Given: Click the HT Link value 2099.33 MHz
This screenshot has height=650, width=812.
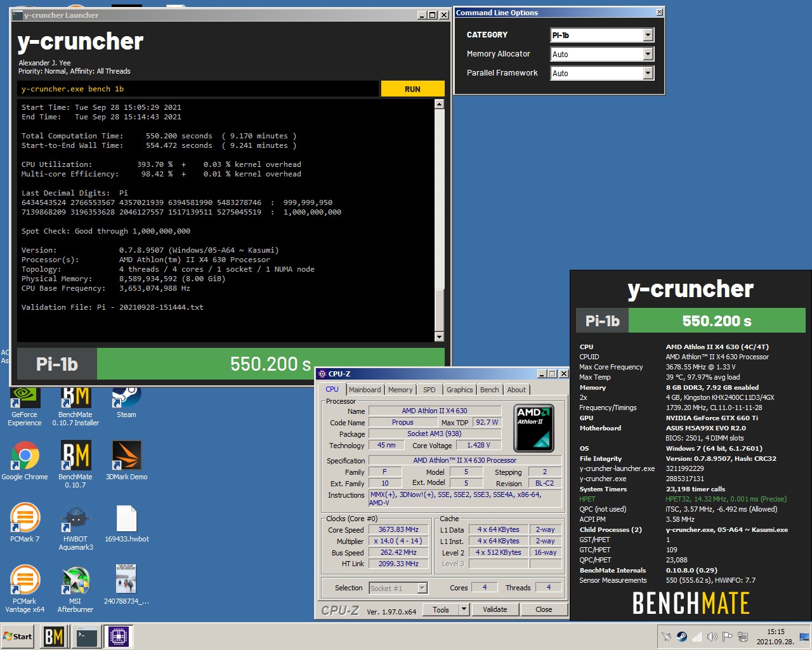Looking at the screenshot, I should point(398,564).
